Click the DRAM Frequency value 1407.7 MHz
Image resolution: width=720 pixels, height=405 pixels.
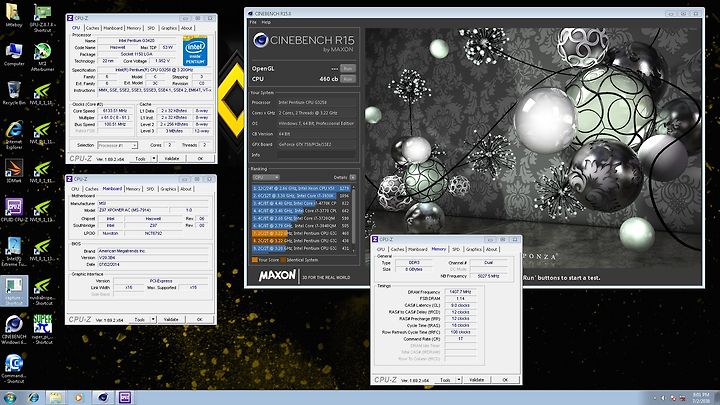pyautogui.click(x=460, y=292)
